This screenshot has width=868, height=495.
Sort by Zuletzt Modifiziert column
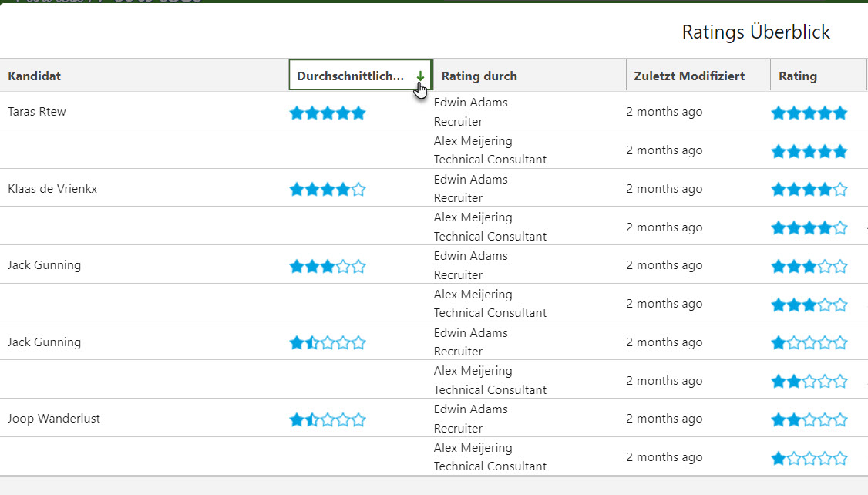click(688, 76)
